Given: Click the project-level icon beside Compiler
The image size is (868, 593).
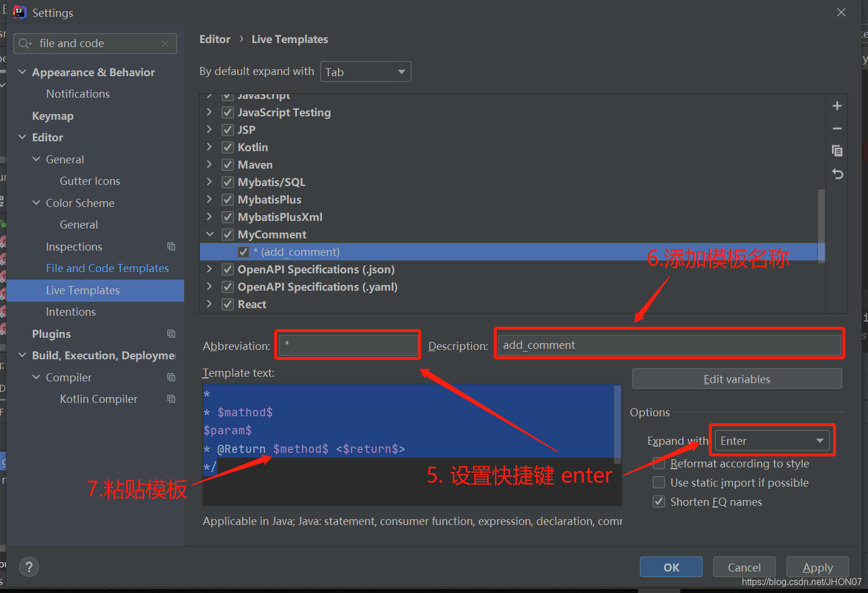Looking at the screenshot, I should [x=171, y=377].
